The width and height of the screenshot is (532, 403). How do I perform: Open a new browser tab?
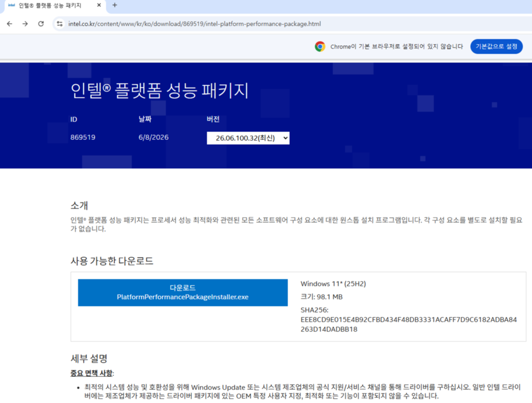coord(115,5)
